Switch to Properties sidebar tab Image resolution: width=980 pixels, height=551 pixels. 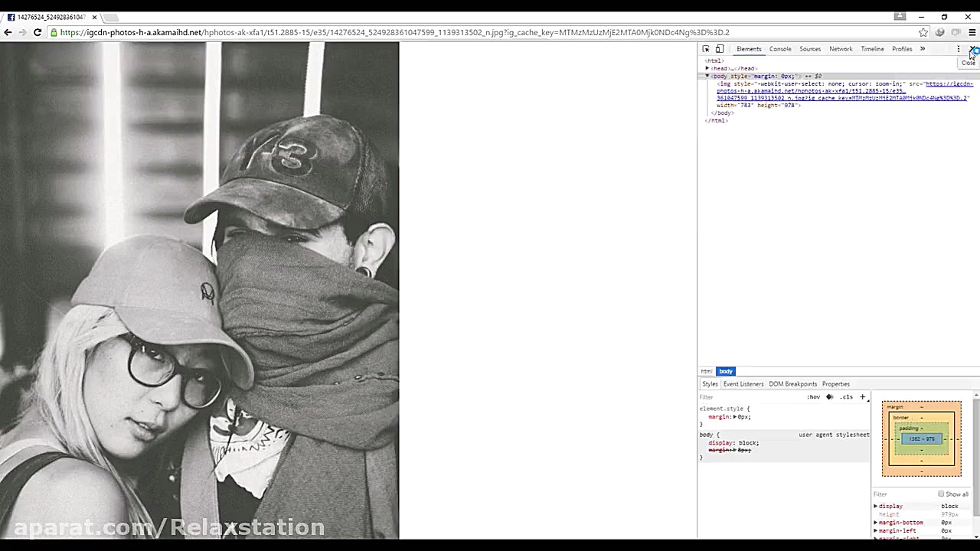click(x=835, y=384)
